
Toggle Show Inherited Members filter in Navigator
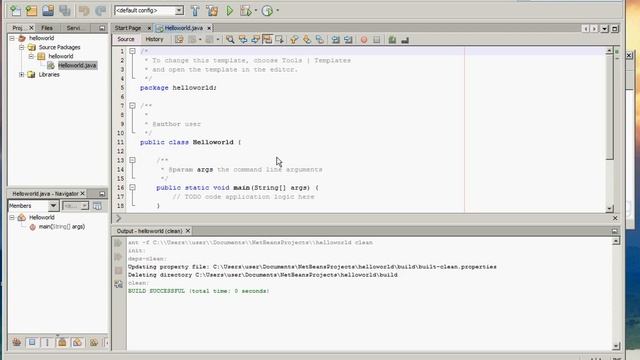17,342
